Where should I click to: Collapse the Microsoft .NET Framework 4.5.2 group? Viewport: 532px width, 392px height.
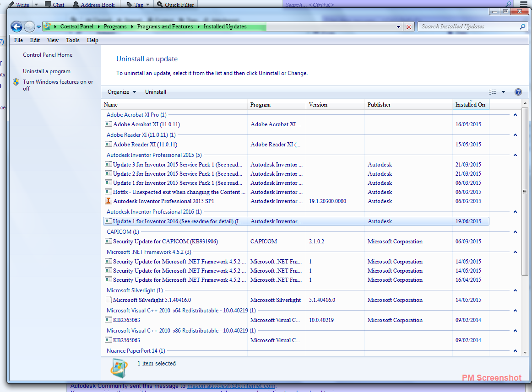[x=515, y=252]
